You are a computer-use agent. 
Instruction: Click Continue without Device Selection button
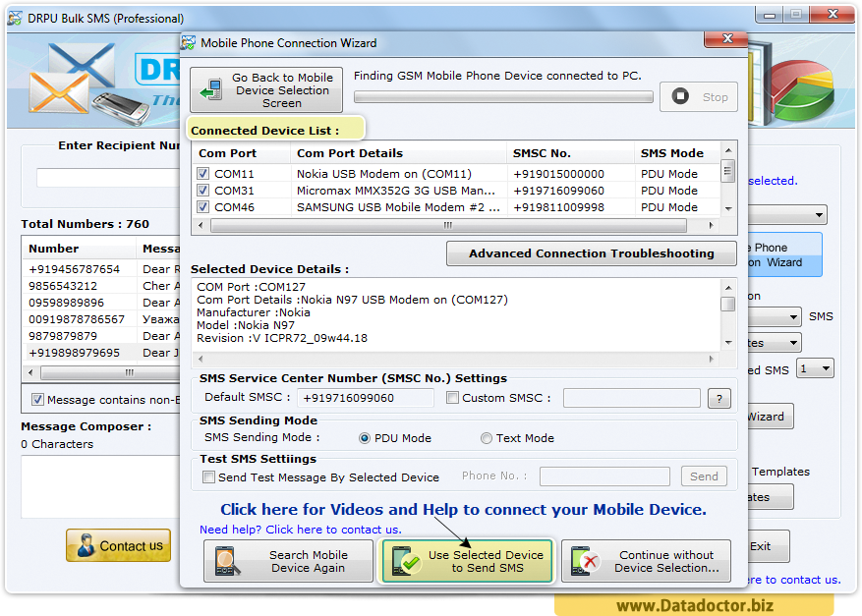[646, 561]
